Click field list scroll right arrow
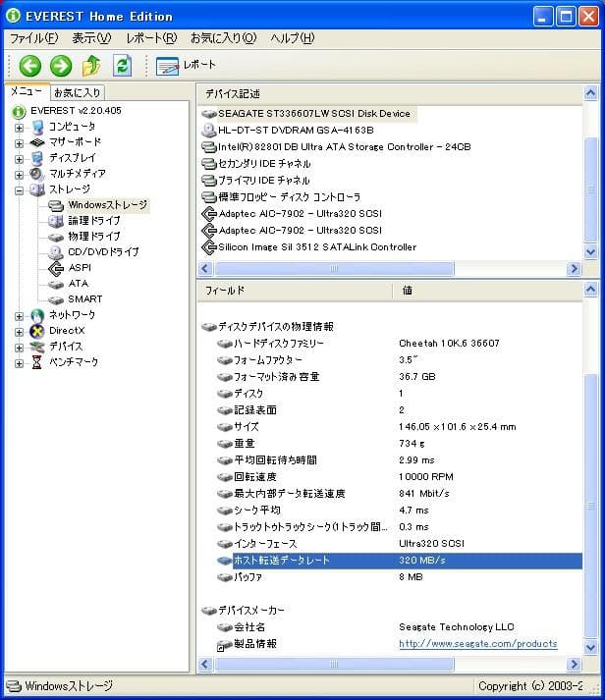This screenshot has height=700, width=605. 574,665
